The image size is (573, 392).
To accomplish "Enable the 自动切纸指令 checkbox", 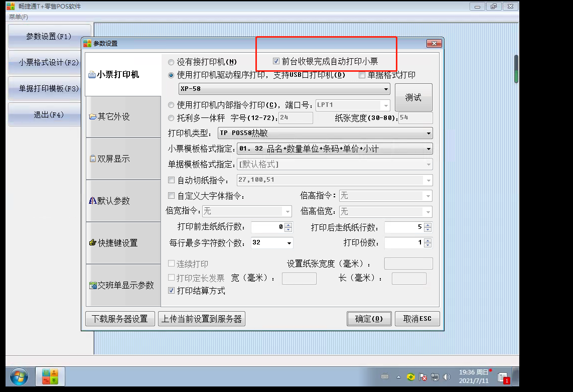I will (171, 180).
